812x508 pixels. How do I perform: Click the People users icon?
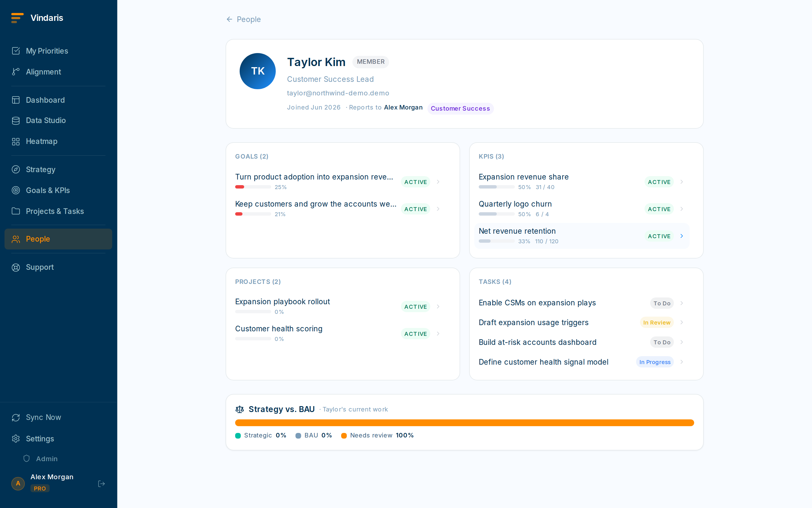point(16,239)
